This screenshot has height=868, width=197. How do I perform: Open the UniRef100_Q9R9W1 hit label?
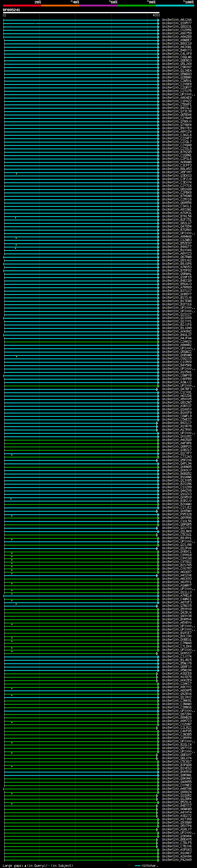(176, 775)
